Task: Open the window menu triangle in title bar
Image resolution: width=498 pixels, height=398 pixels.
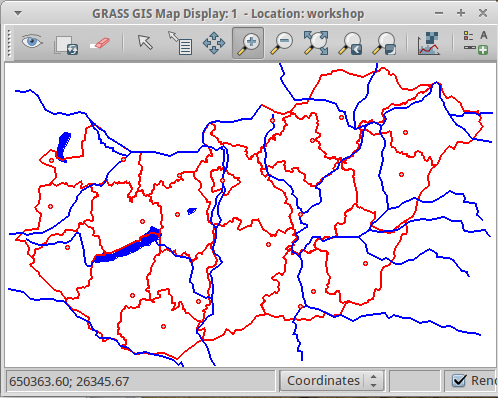Action: (18, 14)
